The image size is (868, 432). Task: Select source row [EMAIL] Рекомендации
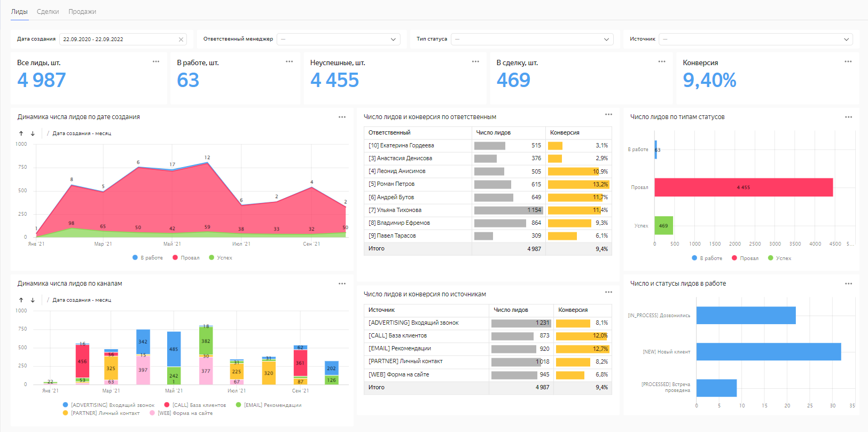(488, 349)
